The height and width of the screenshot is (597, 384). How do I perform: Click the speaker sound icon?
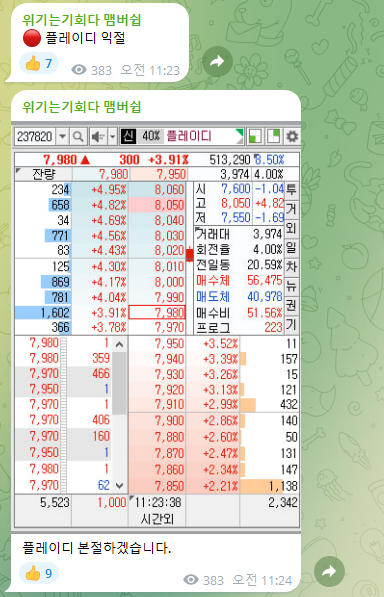click(98, 136)
